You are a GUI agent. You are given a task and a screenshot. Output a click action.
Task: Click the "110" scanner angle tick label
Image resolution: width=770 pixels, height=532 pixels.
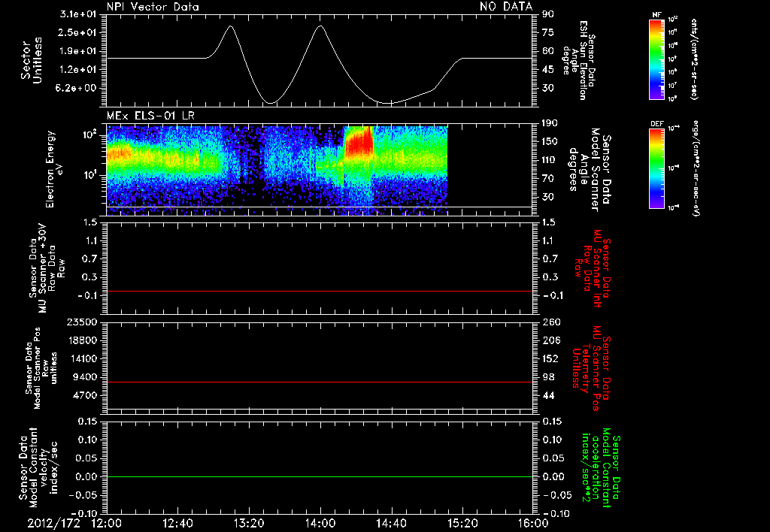tap(550, 160)
